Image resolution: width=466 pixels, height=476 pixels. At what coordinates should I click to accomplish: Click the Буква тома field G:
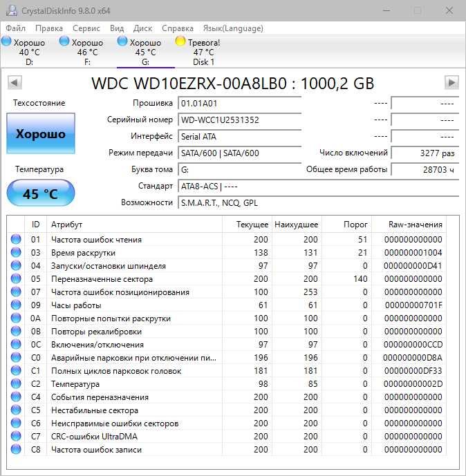point(239,170)
